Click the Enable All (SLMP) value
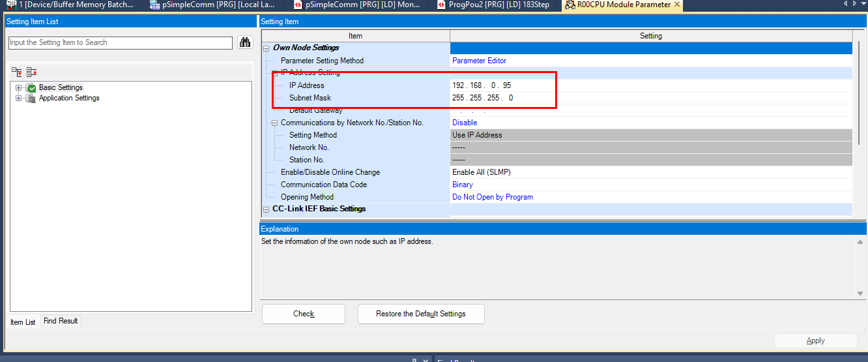This screenshot has width=868, height=362. [x=482, y=172]
